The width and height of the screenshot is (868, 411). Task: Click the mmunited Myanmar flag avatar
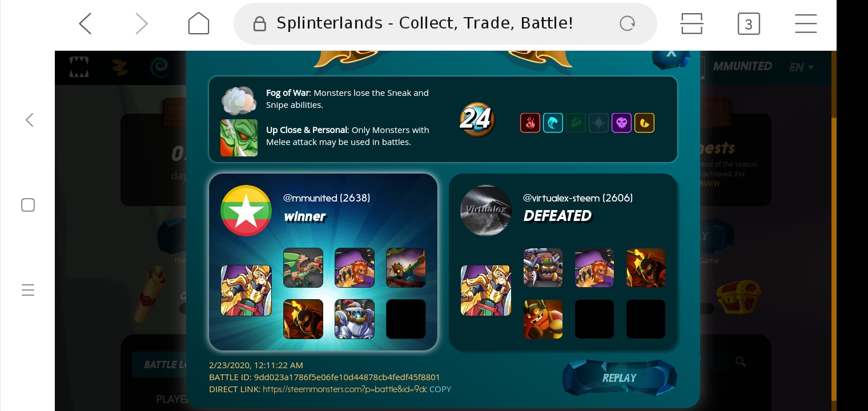246,211
